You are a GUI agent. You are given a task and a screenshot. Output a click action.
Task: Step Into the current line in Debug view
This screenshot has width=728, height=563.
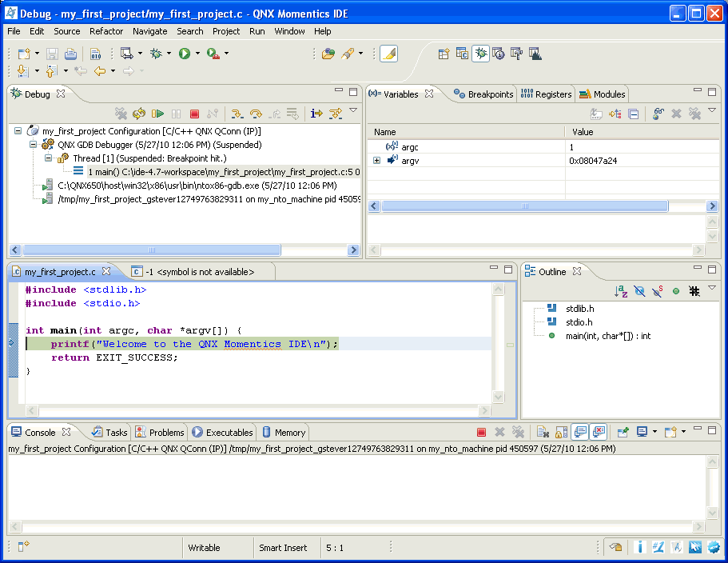coord(236,112)
